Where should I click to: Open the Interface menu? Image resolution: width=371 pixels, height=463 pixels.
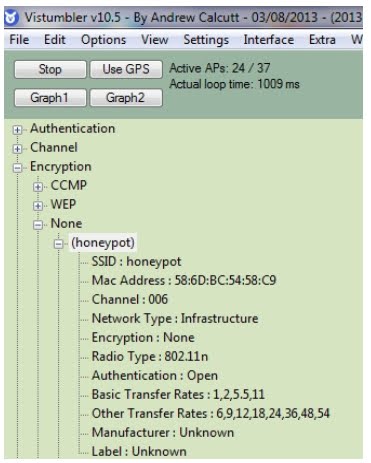[x=269, y=40]
